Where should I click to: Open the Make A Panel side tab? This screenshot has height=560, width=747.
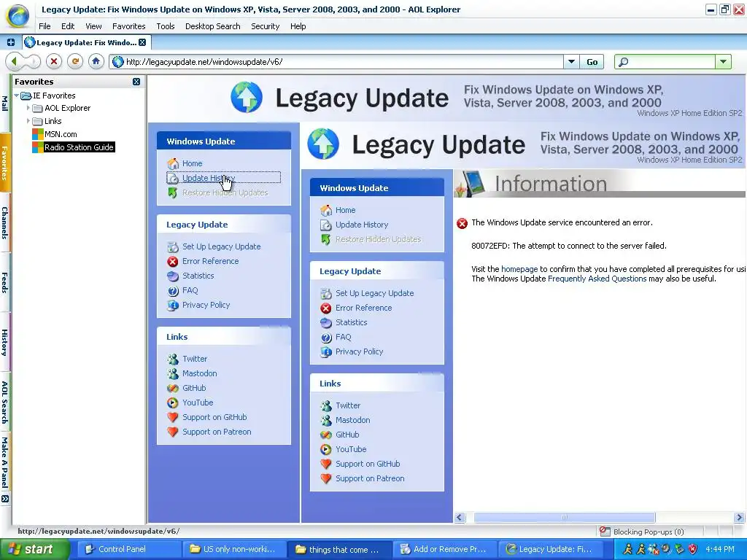click(5, 462)
